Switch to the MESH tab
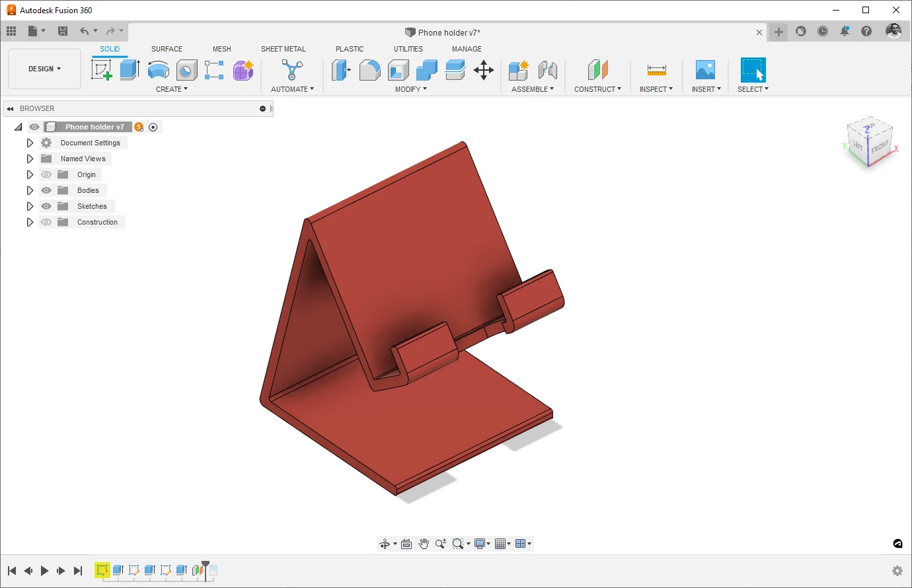The image size is (912, 588). (x=222, y=49)
